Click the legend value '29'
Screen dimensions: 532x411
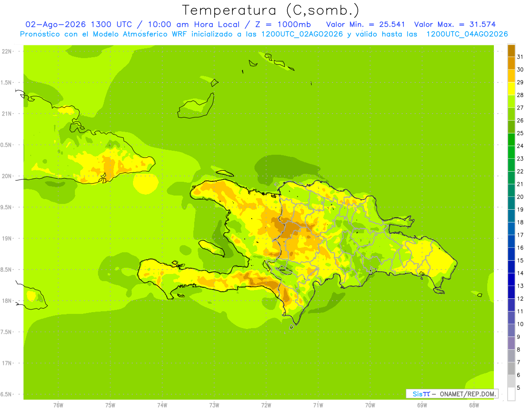click(520, 82)
